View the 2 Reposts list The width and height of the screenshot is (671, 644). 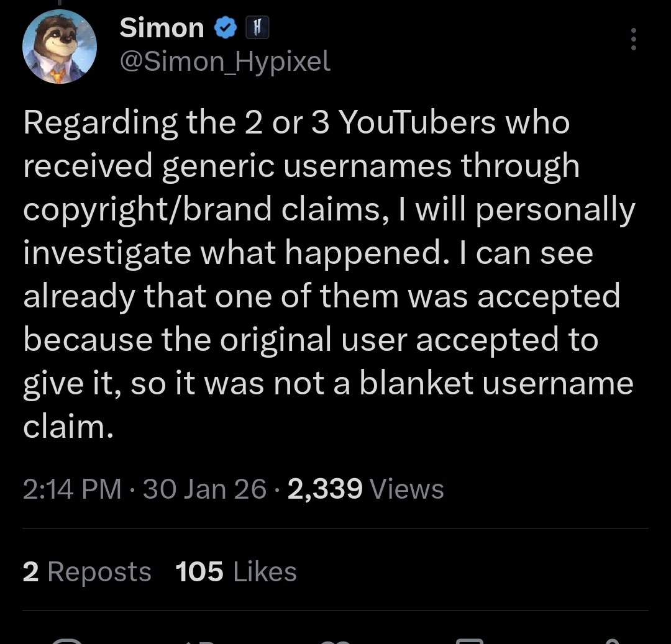click(87, 571)
